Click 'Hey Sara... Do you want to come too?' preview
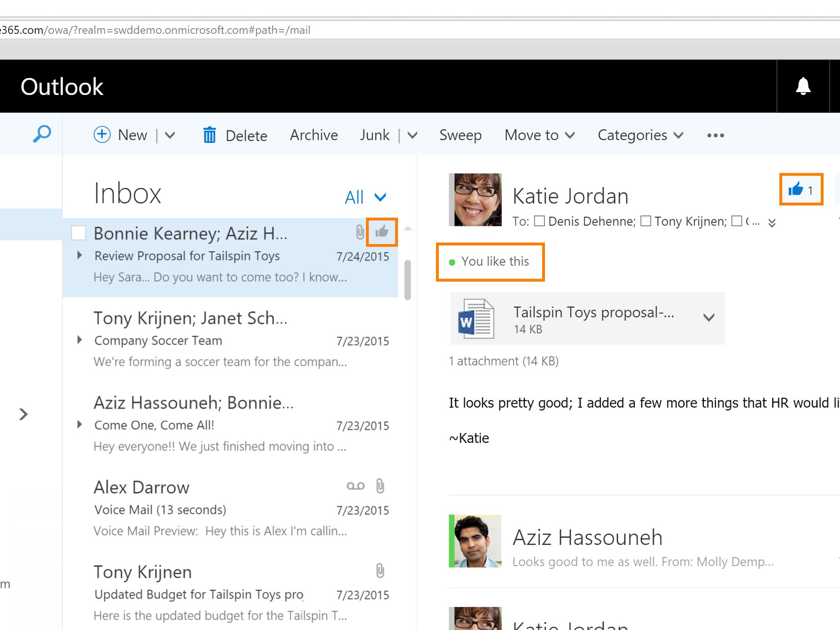Image resolution: width=840 pixels, height=630 pixels. 220,277
